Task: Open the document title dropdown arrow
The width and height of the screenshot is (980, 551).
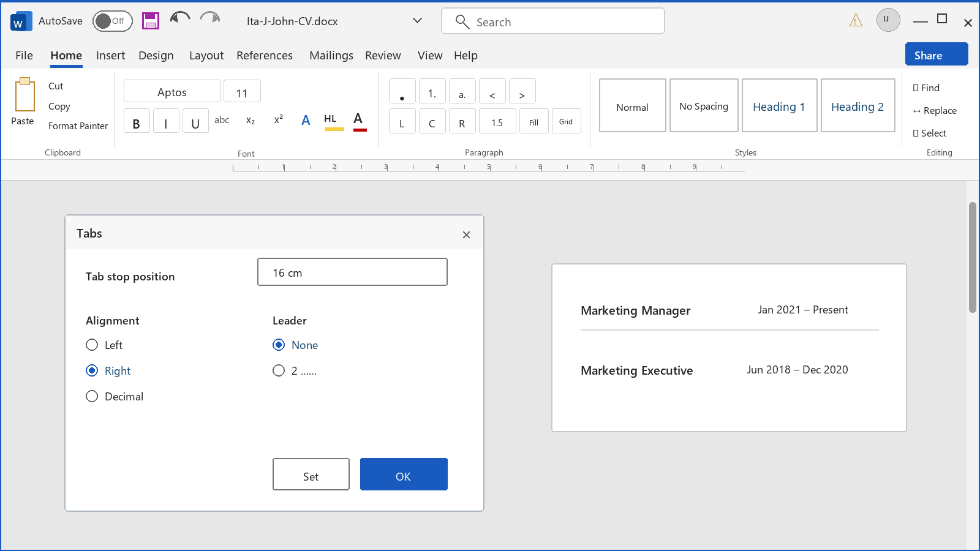Action: click(x=417, y=21)
